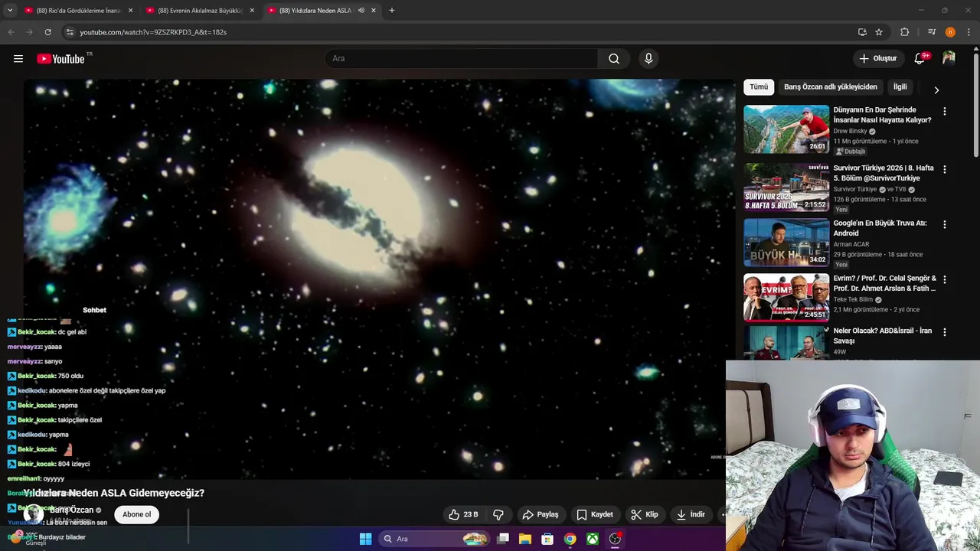Open options for Neler Olacak? video
The width and height of the screenshot is (980, 551).
[944, 332]
